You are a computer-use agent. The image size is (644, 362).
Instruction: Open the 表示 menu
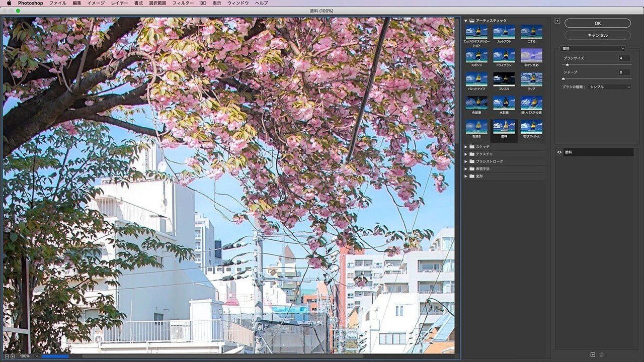coord(217,3)
